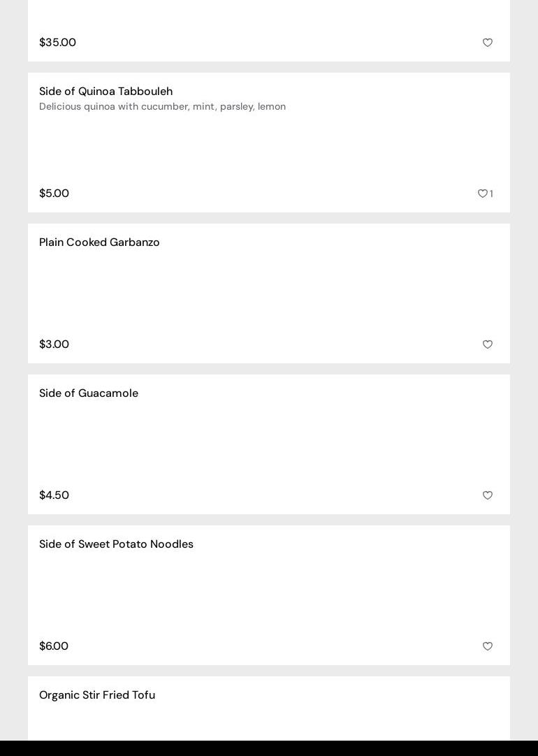Click the $4.50 Guacamole price

click(54, 495)
